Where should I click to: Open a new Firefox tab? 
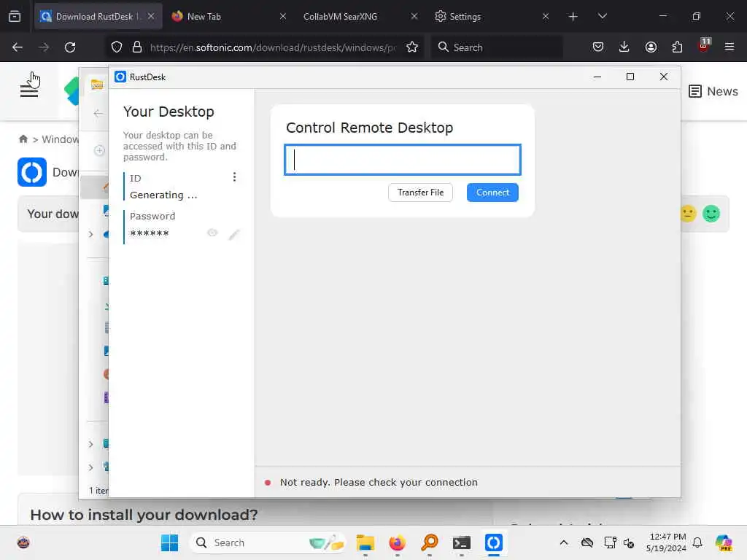573,17
